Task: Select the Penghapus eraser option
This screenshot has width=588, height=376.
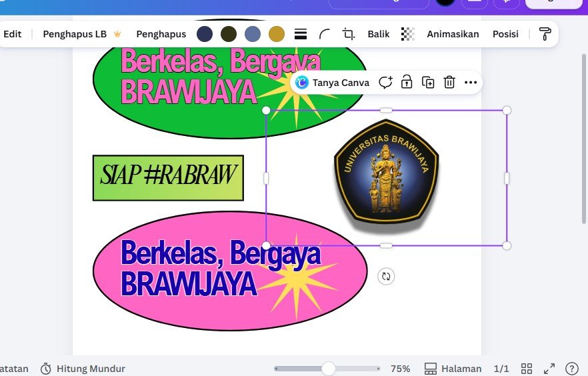Action: [x=161, y=34]
